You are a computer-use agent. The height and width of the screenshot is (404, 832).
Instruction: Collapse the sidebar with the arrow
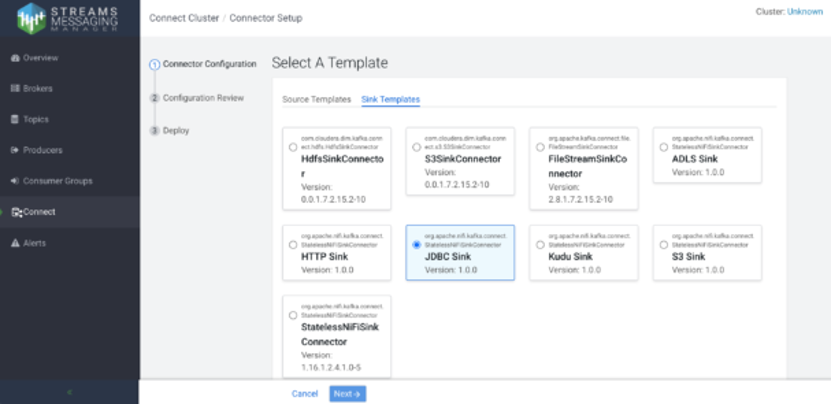(70, 392)
